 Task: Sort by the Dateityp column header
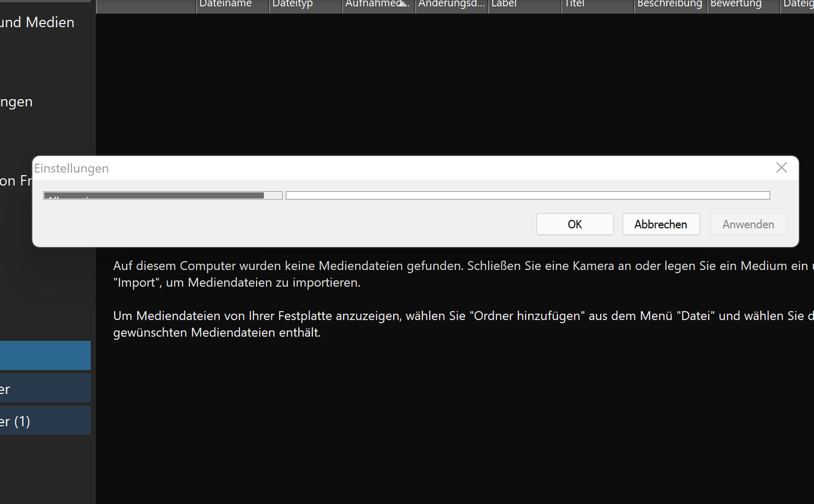point(305,5)
